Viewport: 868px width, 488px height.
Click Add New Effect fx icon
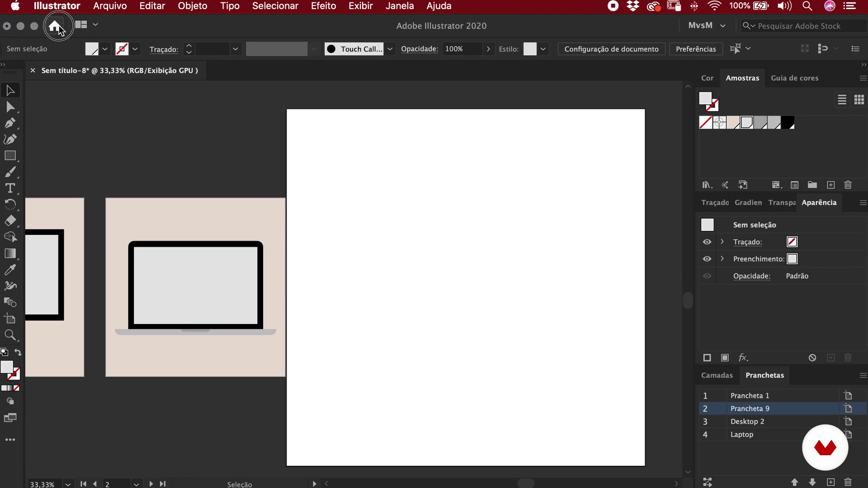[x=743, y=358]
